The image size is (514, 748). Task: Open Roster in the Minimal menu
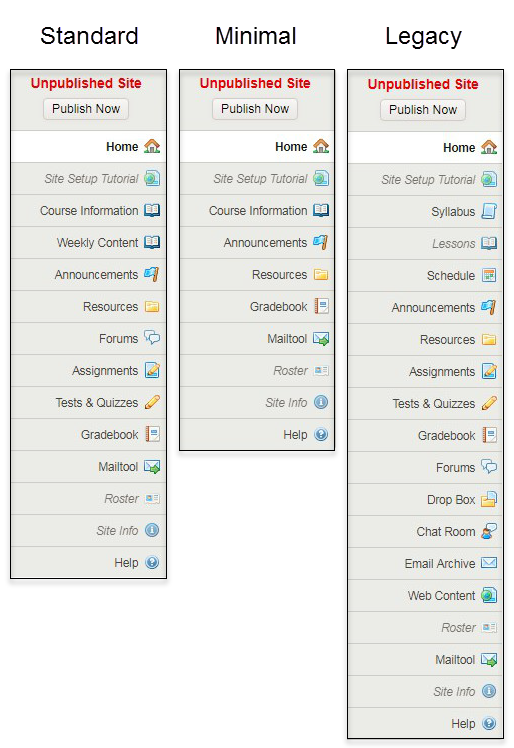tap(257, 370)
